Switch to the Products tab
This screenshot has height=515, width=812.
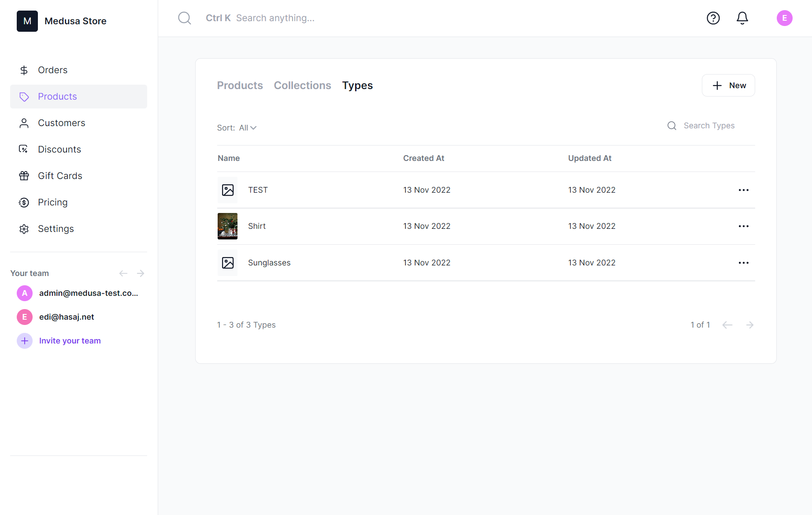coord(240,85)
